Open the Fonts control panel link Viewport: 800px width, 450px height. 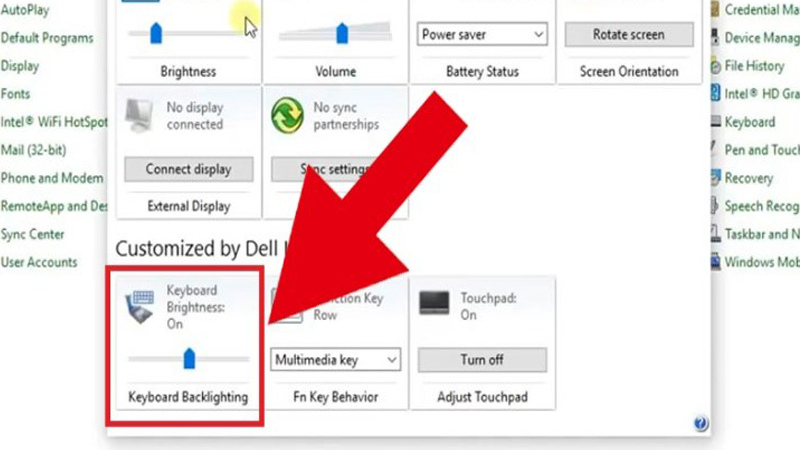[15, 94]
